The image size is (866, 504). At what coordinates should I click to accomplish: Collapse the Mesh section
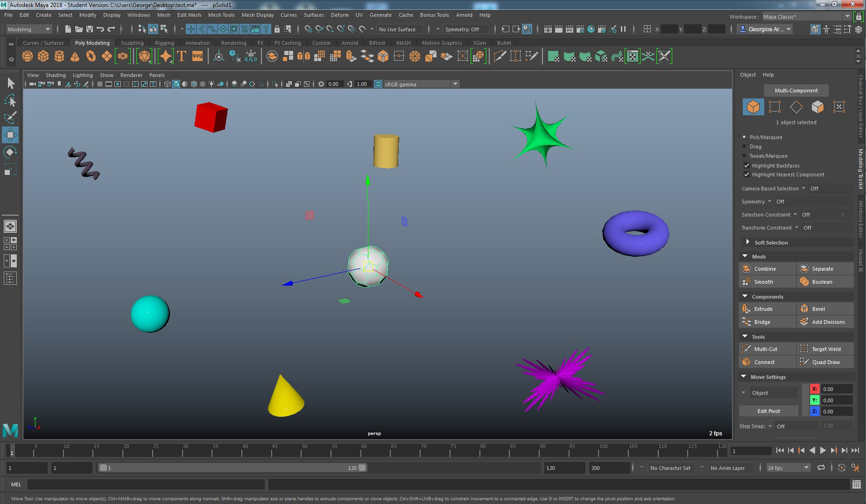(x=745, y=257)
